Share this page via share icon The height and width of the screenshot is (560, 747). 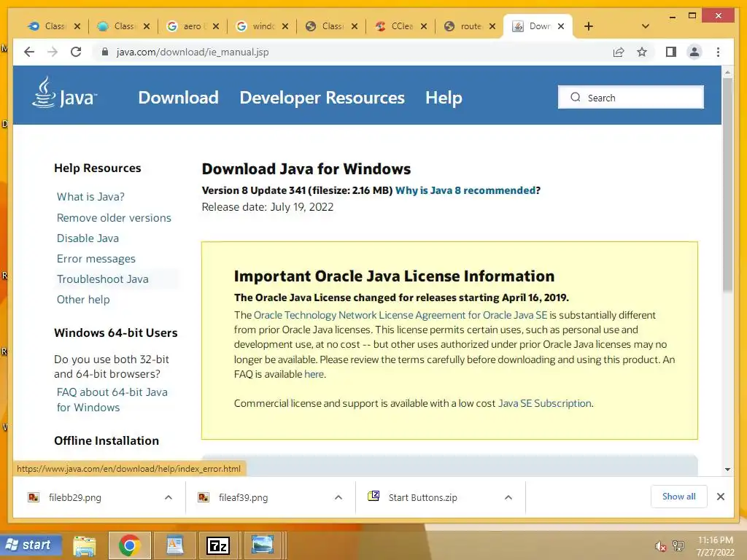(619, 52)
